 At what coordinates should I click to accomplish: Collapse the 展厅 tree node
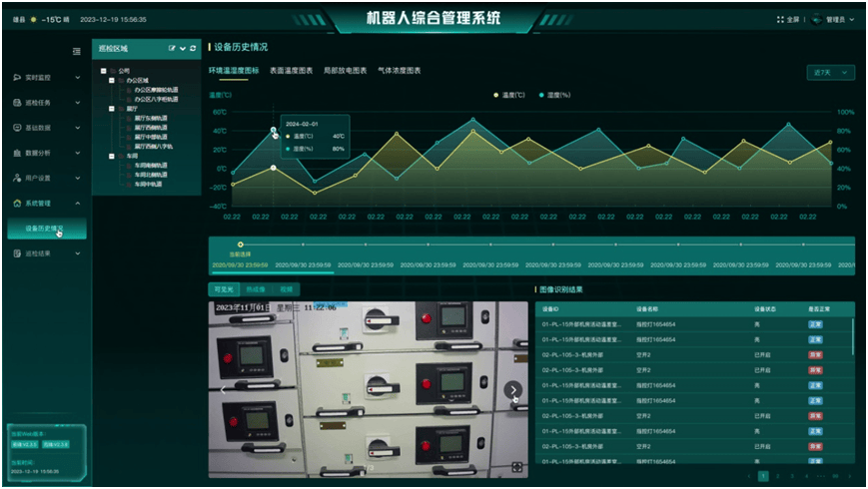point(112,108)
